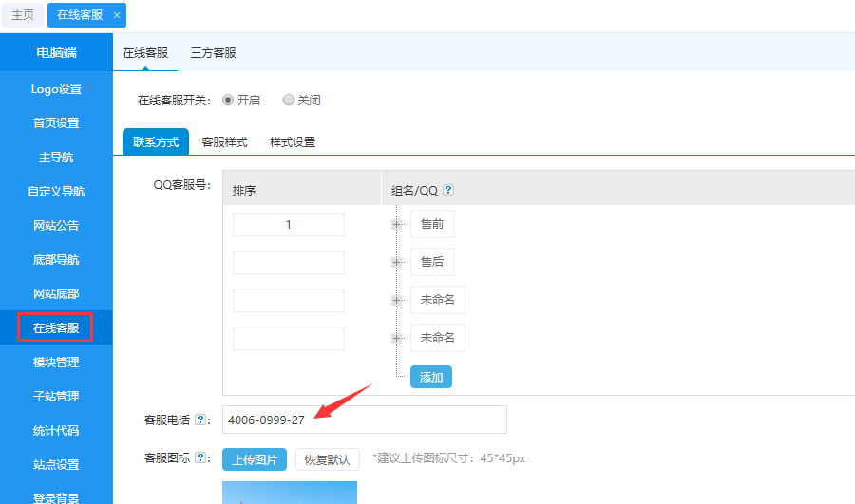Click 恢复默认 to reset icon
The height and width of the screenshot is (504, 855).
(x=327, y=459)
